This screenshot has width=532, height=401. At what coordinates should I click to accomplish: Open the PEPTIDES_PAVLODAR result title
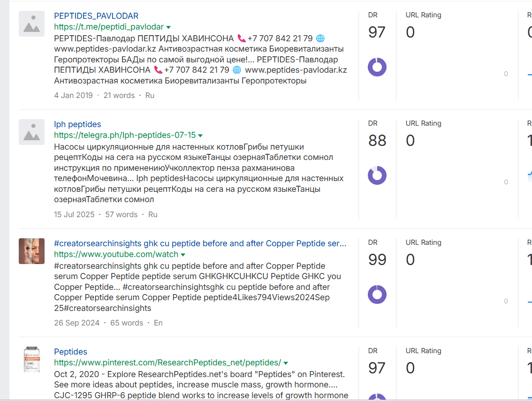[x=96, y=16]
